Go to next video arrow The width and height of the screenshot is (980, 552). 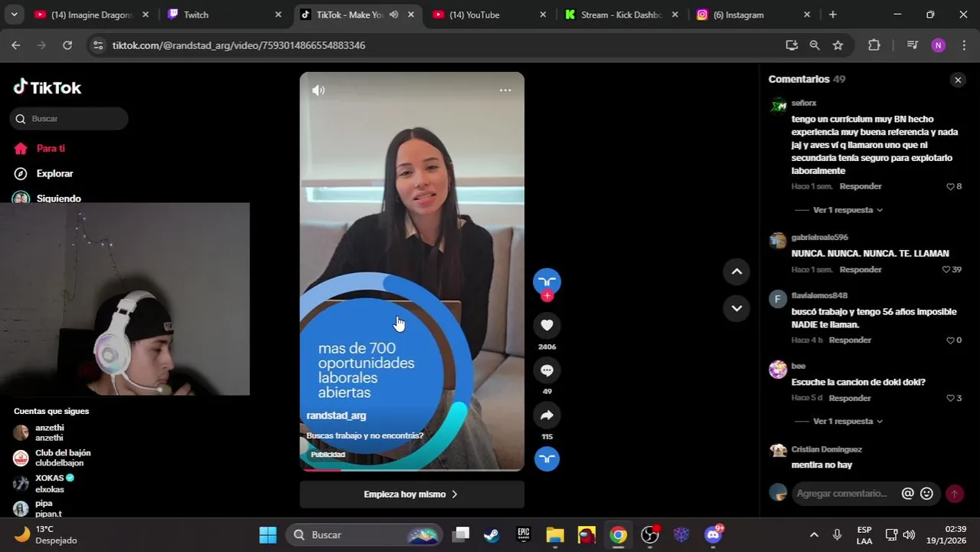[737, 308]
